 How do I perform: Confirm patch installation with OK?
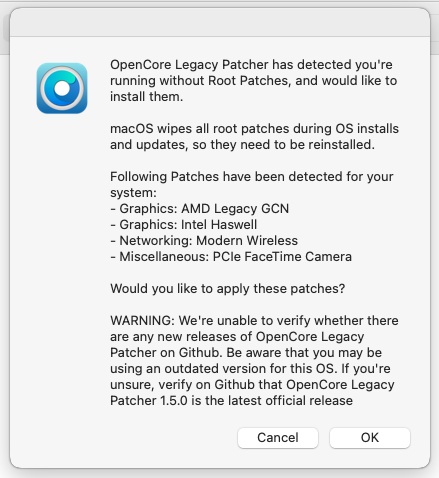click(x=370, y=438)
